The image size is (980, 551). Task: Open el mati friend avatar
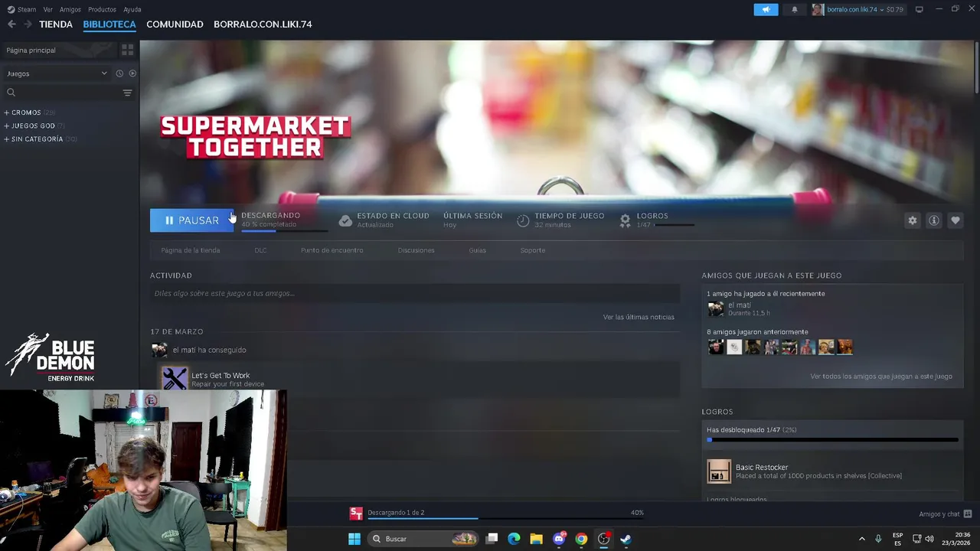(715, 308)
